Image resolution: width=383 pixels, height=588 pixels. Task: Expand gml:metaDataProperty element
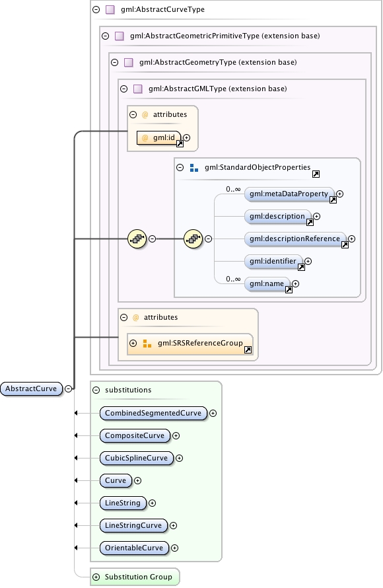coord(340,194)
